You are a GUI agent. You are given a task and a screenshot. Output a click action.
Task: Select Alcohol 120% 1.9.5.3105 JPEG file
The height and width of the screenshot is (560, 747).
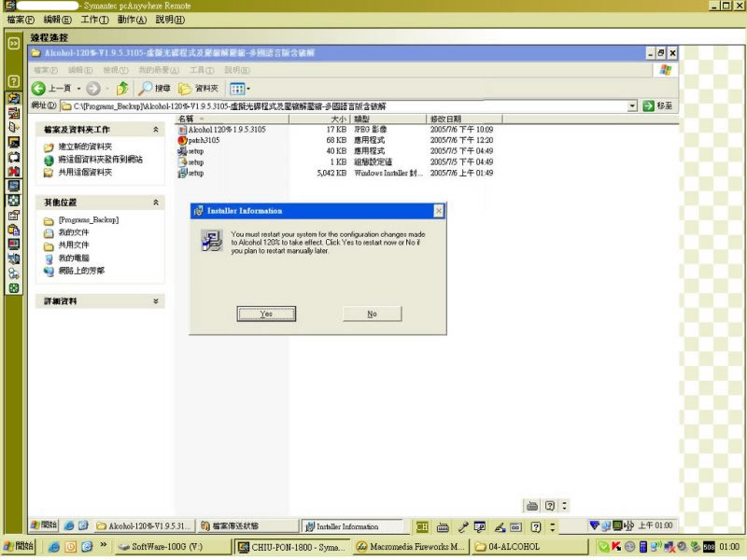(227, 130)
